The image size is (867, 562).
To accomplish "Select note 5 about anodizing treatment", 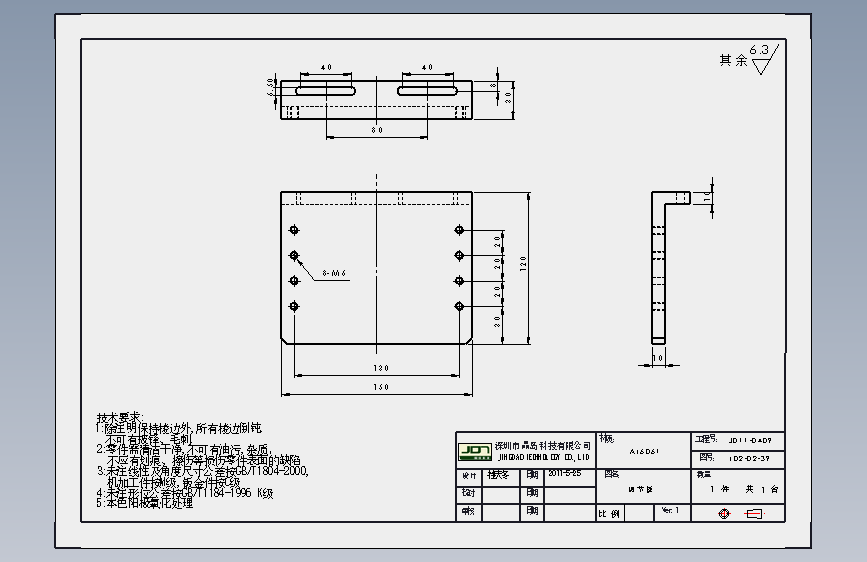I will click(x=144, y=503).
